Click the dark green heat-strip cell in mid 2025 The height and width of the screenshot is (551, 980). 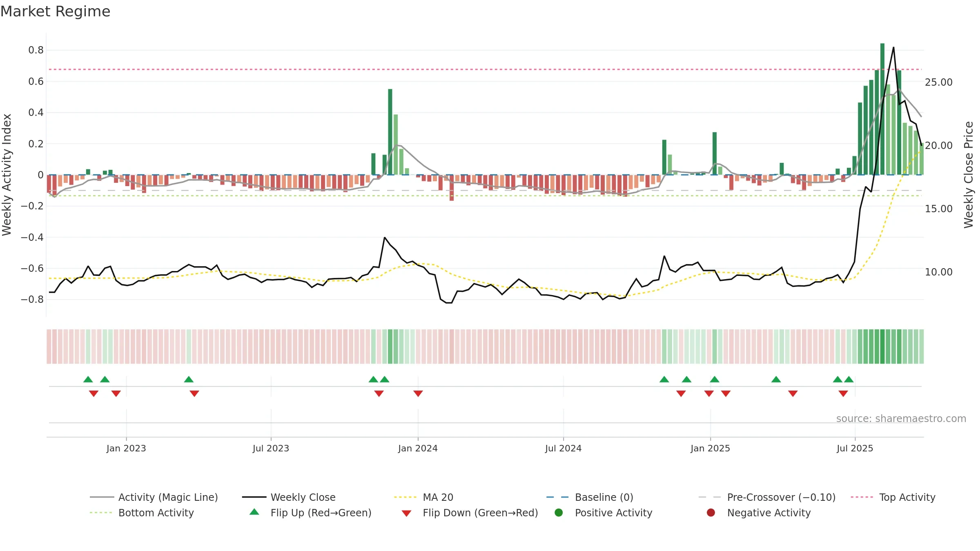coord(882,347)
